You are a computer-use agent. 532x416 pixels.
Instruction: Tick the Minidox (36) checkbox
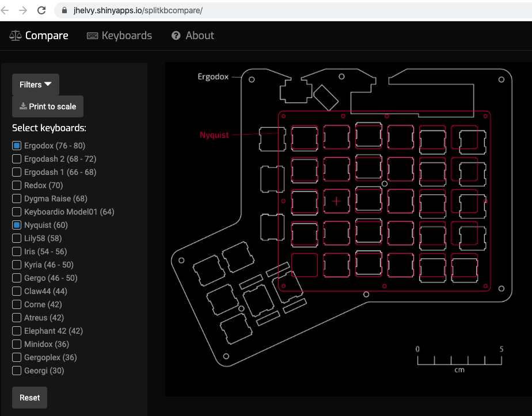point(17,344)
